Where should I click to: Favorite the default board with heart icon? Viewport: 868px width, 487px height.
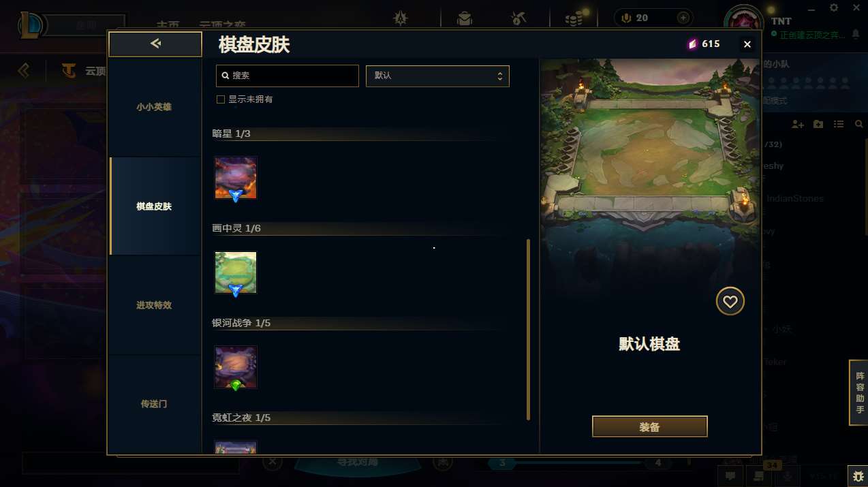tap(730, 301)
